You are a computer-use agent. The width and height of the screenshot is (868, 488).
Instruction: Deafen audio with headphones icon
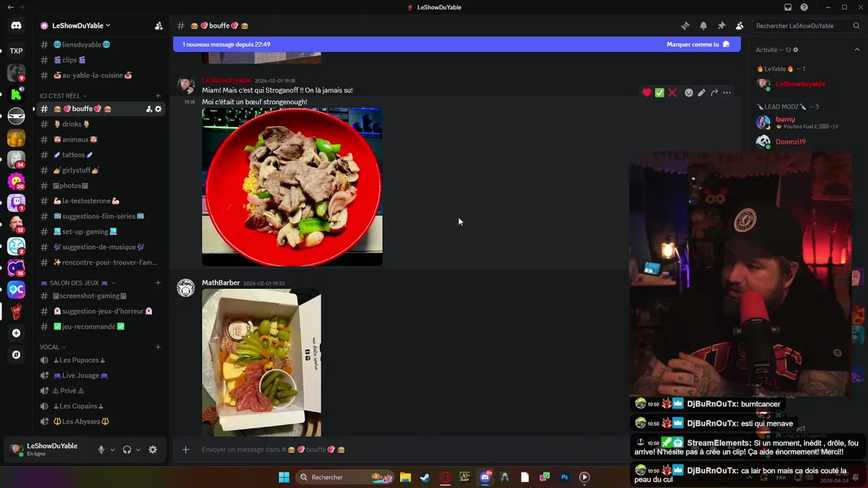point(127,449)
